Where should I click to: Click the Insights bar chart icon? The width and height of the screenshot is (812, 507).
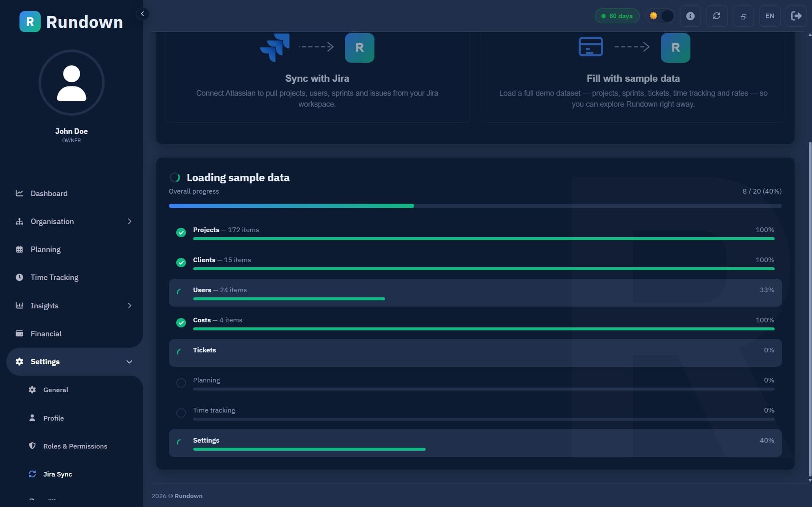pos(19,305)
